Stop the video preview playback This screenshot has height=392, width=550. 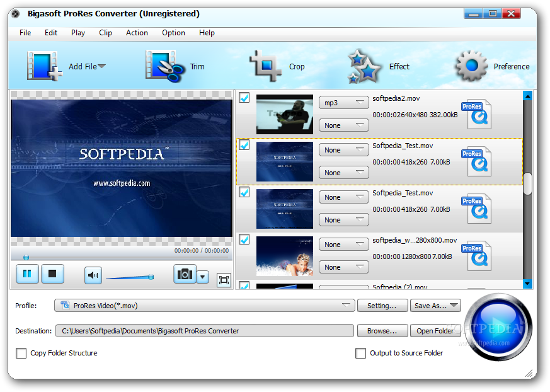(53, 274)
